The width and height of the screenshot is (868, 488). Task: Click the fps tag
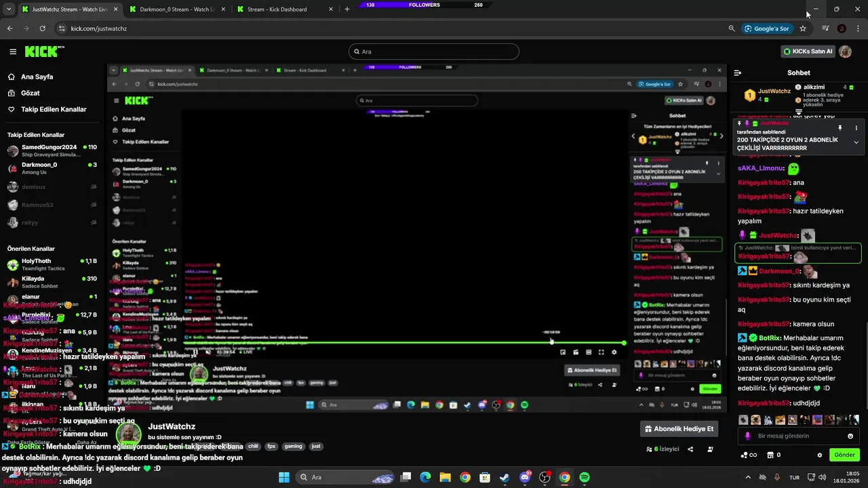click(271, 447)
